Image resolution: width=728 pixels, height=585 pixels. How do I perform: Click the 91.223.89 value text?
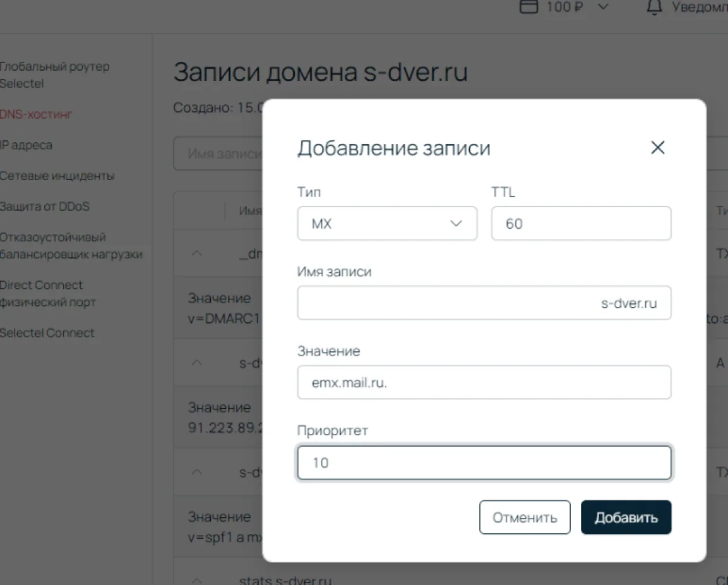pos(225,428)
